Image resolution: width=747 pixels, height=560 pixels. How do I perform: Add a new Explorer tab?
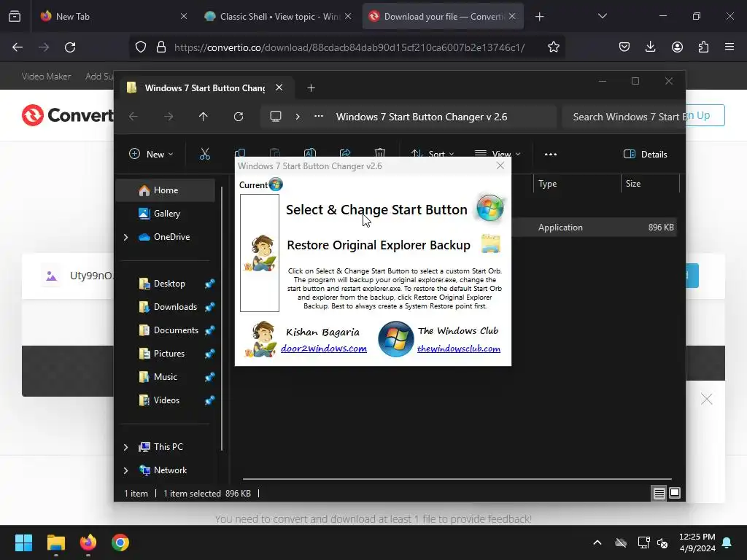click(311, 88)
